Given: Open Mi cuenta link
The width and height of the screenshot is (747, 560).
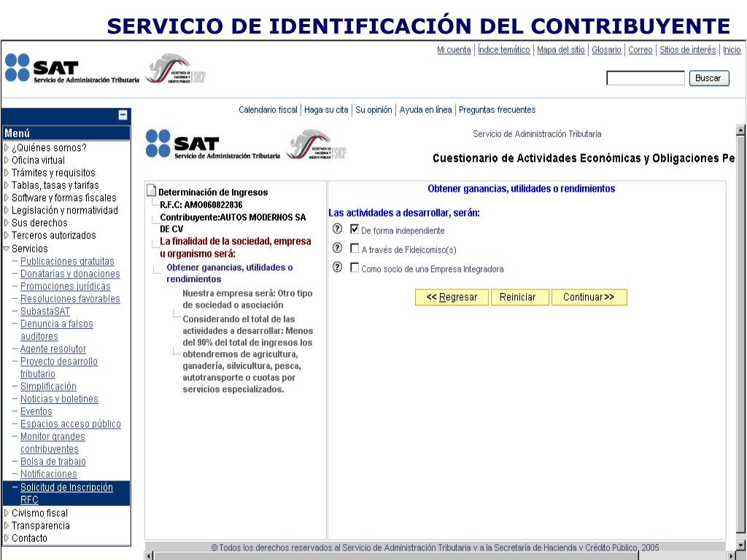Looking at the screenshot, I should pos(454,50).
